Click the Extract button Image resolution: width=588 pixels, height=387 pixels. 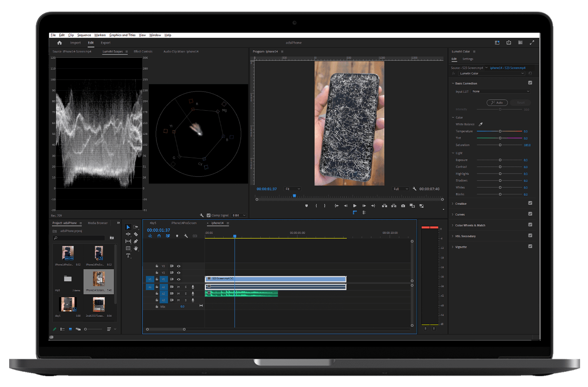point(393,206)
